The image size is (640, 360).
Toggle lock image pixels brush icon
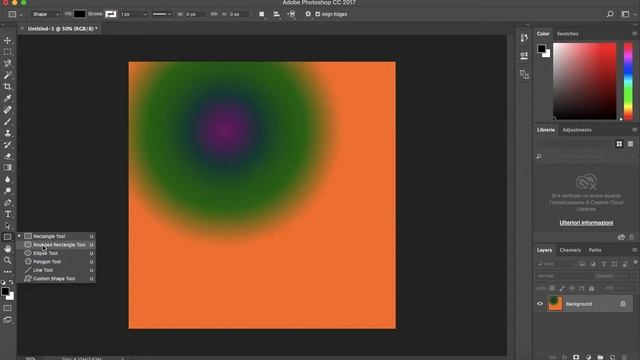tap(562, 288)
